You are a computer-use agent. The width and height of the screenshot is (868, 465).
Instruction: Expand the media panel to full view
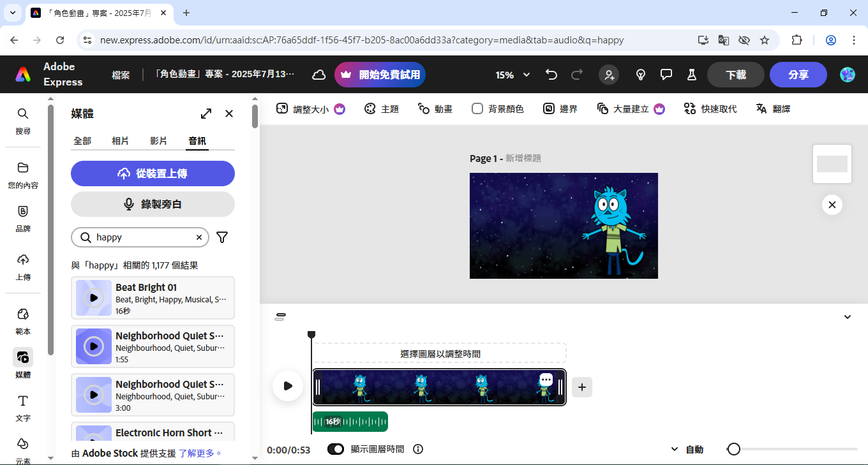[206, 114]
